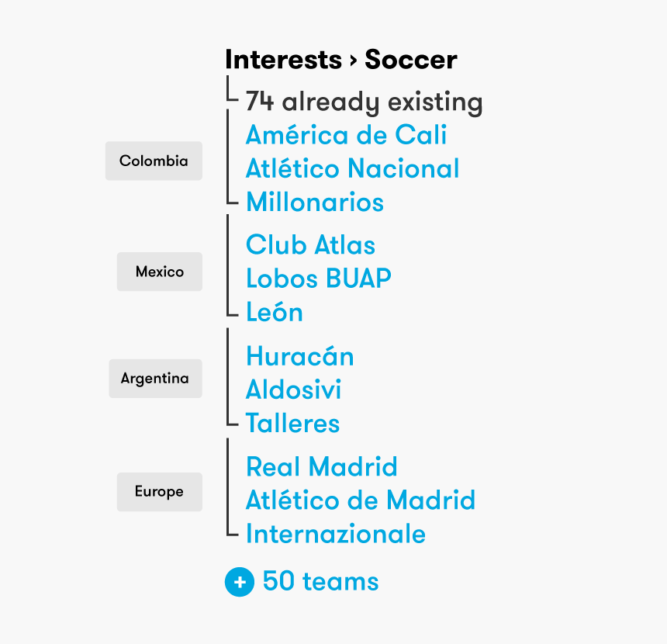
Task: Open the Huracán team link
Action: [300, 356]
